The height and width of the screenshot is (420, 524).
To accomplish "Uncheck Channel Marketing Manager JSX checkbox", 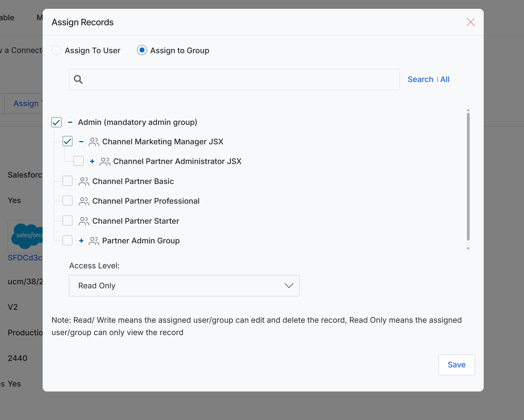I will [68, 141].
